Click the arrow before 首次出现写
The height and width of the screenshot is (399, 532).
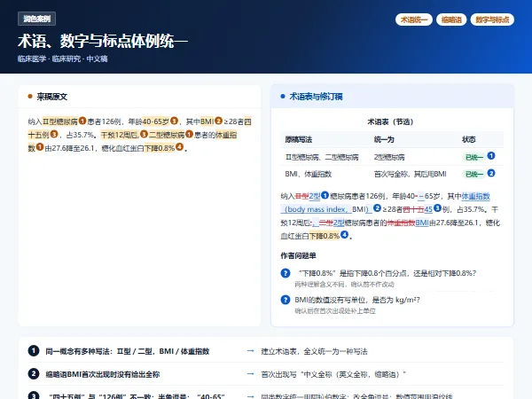pyautogui.click(x=250, y=374)
